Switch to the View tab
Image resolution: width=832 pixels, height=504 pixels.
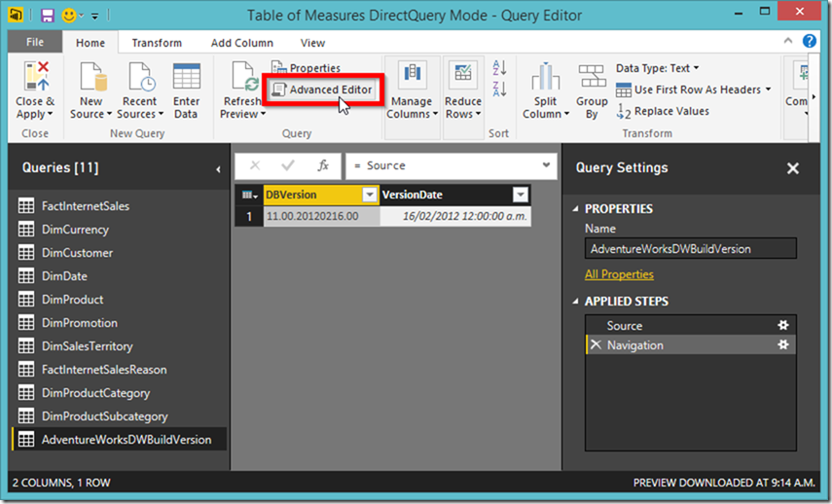[x=312, y=43]
